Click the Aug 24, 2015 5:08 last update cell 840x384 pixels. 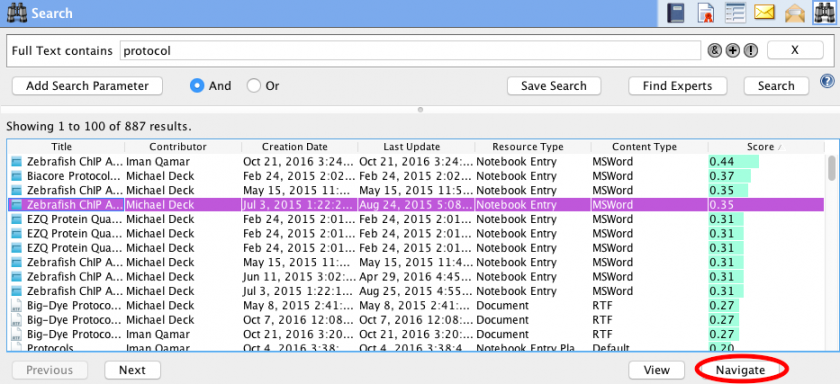416,205
